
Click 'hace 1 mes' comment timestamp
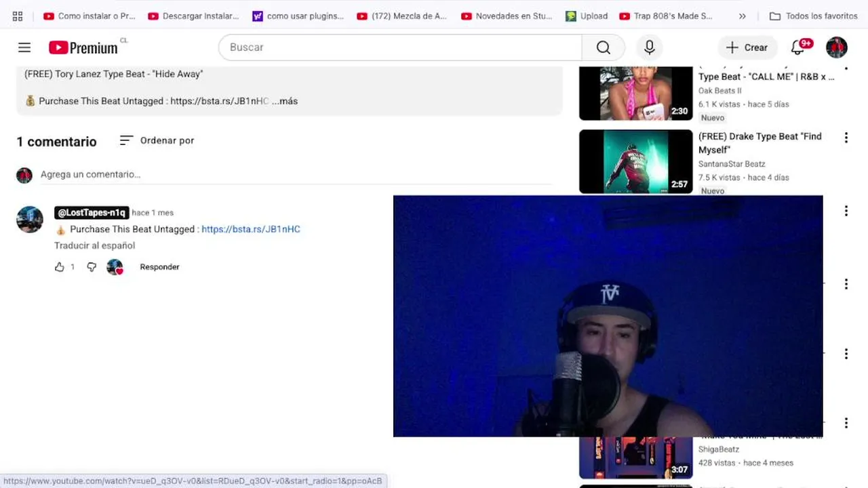[x=153, y=213]
